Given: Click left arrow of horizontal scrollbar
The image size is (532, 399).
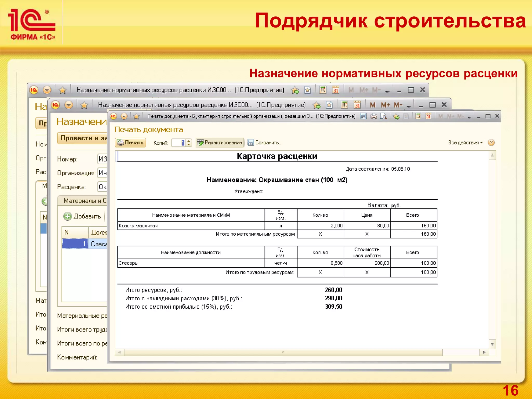Looking at the screenshot, I should pos(119,352).
